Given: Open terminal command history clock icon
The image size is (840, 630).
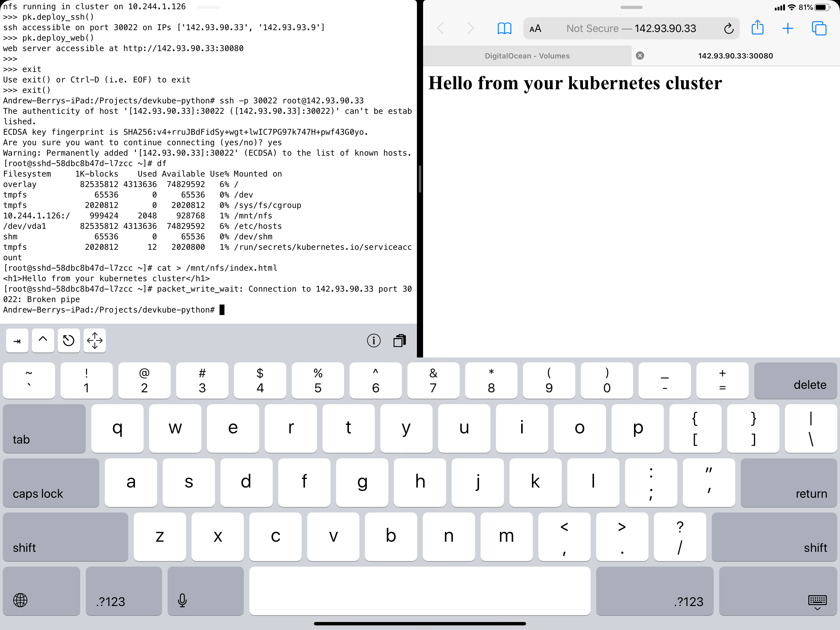Looking at the screenshot, I should (69, 341).
